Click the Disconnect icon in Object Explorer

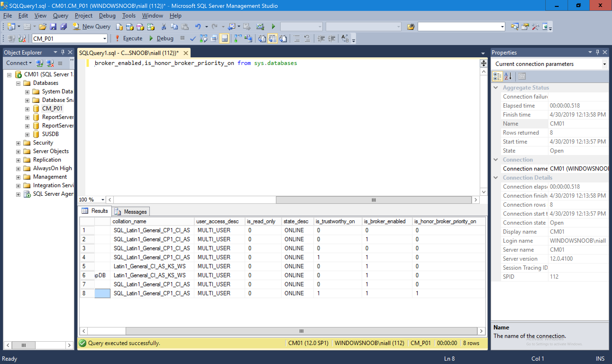[50, 63]
